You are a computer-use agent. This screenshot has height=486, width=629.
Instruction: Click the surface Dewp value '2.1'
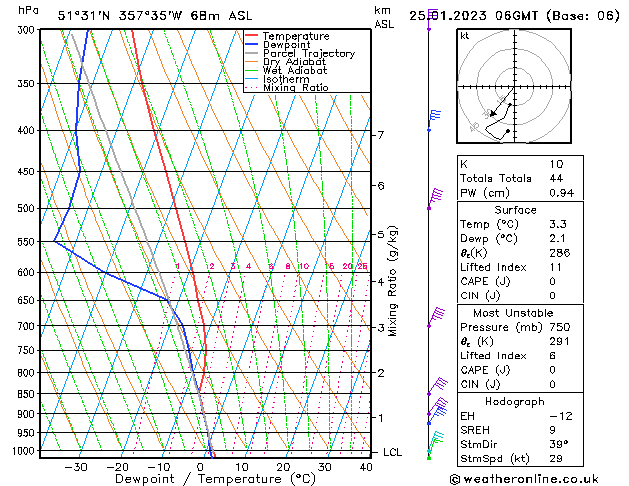(x=558, y=239)
